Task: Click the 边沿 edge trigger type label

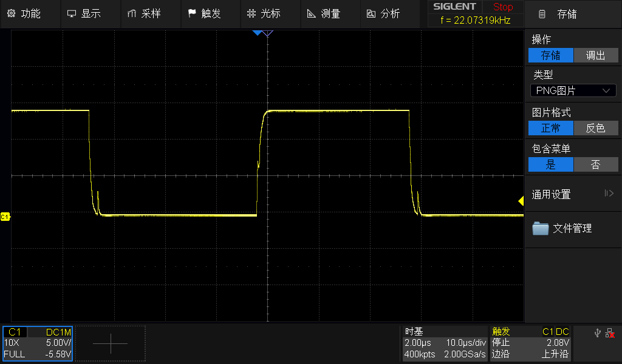Action: [x=501, y=354]
